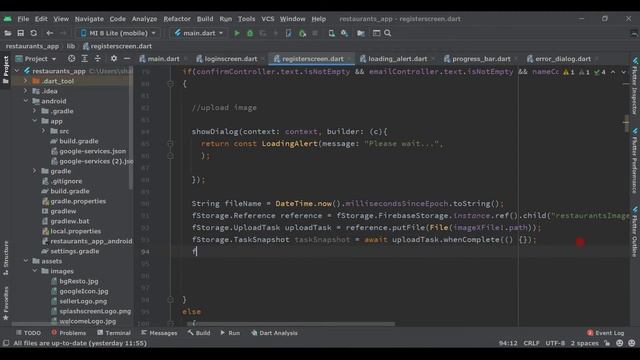Start debugging with the bug icon
Image resolution: width=640 pixels, height=360 pixels.
coord(250,33)
